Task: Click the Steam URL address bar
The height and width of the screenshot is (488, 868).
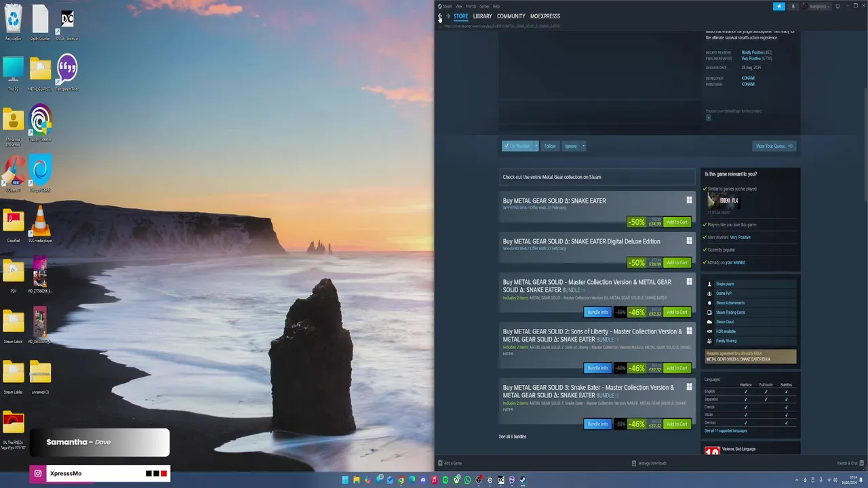Action: (502, 26)
